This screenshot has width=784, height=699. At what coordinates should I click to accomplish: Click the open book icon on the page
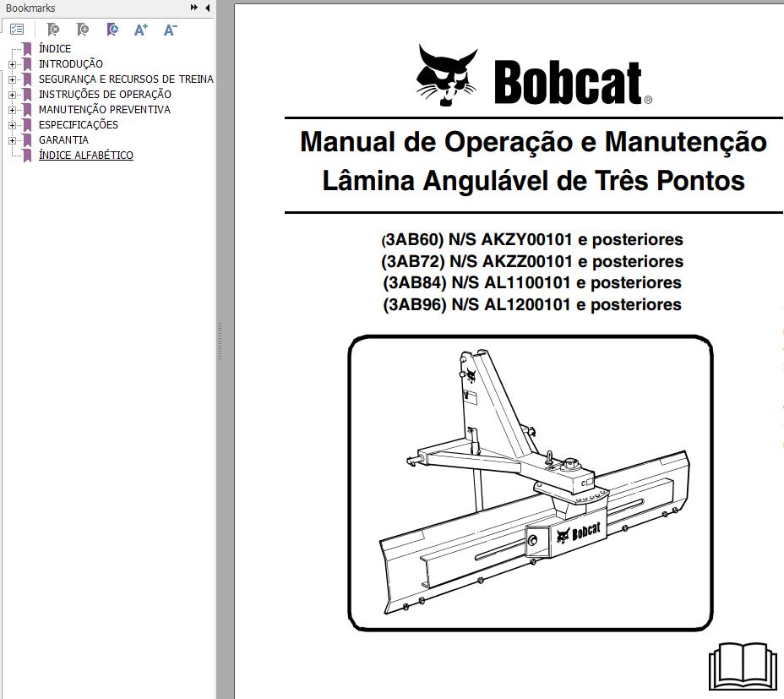(x=743, y=668)
